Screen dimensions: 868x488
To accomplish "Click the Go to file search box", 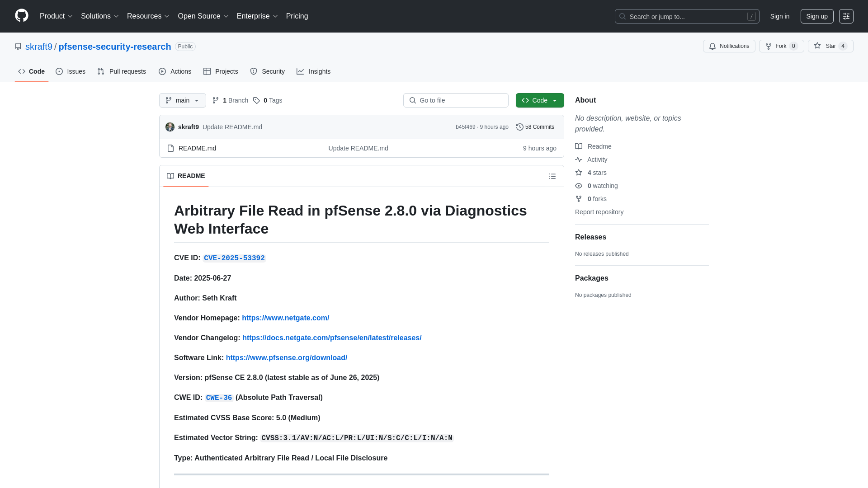I will coord(456,100).
